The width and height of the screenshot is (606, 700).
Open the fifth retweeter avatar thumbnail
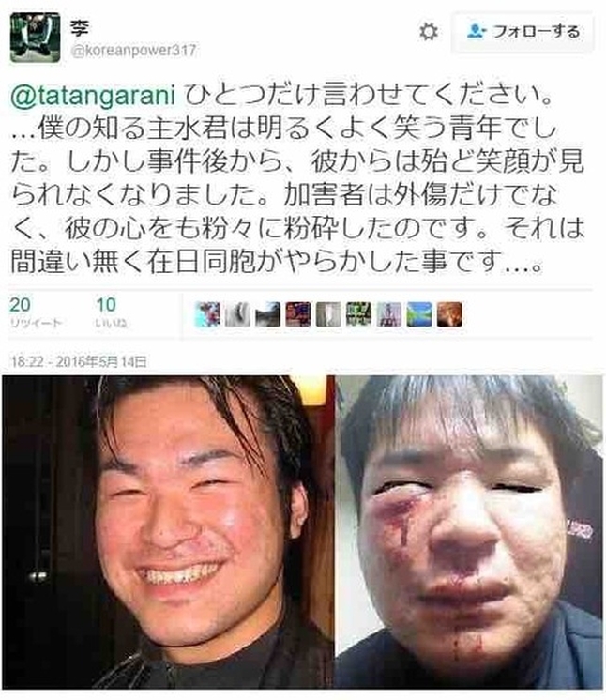328,314
